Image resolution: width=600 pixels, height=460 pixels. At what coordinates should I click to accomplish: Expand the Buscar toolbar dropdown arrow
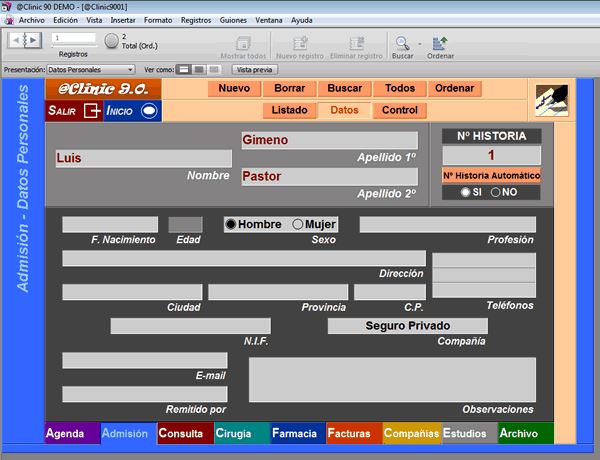[420, 44]
